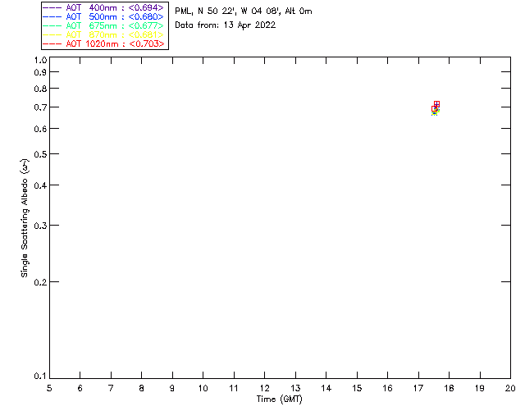The height and width of the screenshot is (420, 525).
Task: Click the x-axis tick label 19
Action: pyautogui.click(x=480, y=388)
